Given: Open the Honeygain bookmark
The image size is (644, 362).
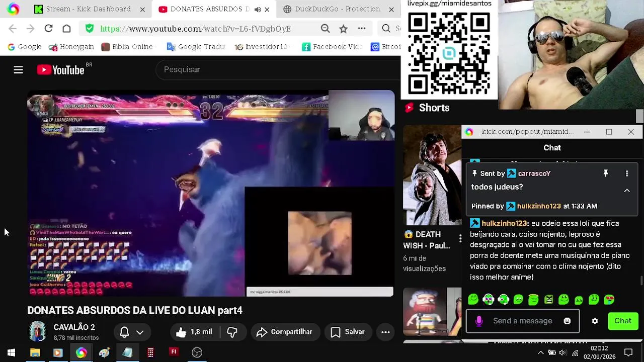Looking at the screenshot, I should pos(71,47).
